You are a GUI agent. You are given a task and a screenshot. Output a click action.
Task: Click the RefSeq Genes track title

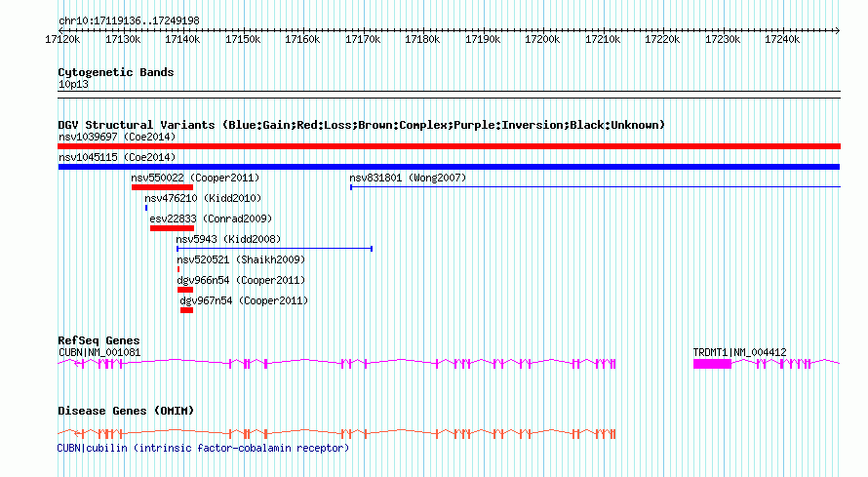99,340
